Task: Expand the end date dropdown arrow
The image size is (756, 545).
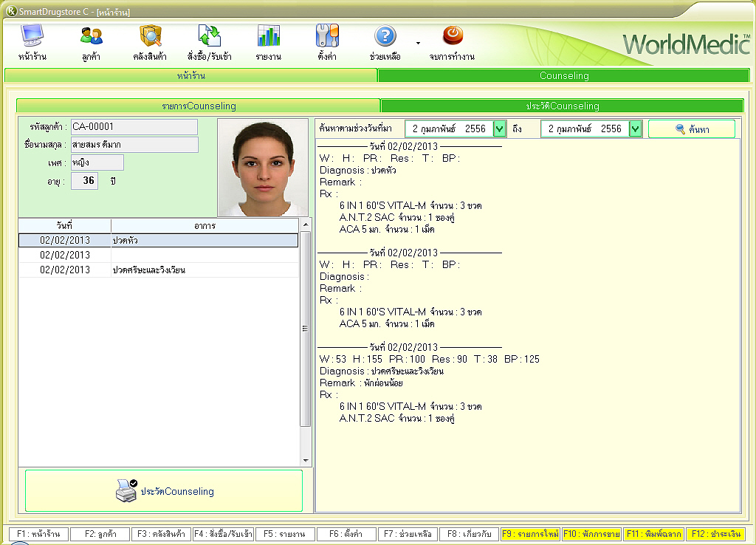Action: click(x=635, y=129)
